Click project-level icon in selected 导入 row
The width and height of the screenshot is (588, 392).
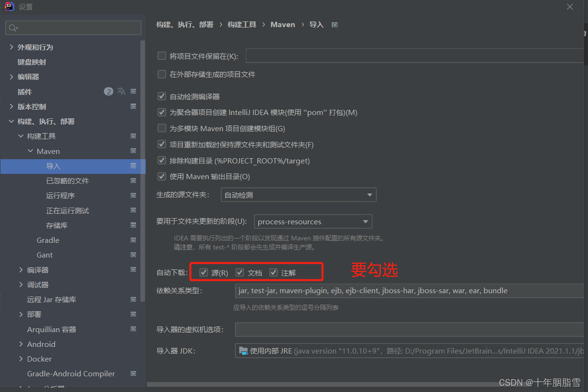click(x=134, y=166)
